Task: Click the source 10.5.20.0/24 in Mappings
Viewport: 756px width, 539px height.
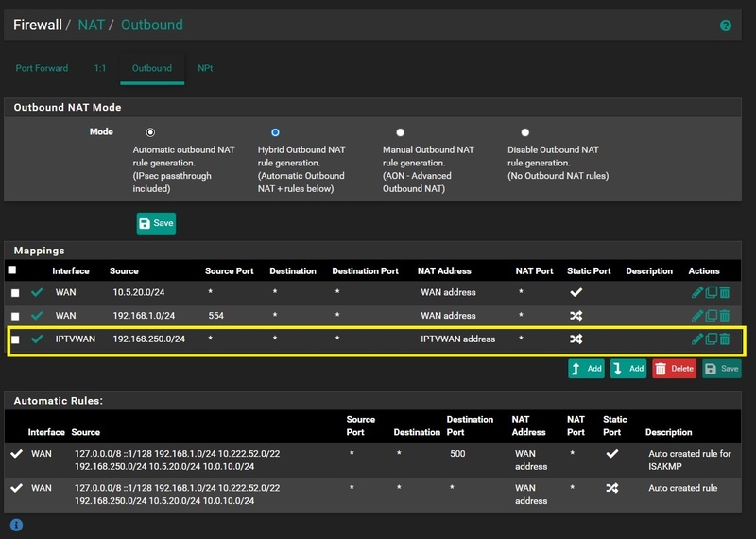Action: [139, 292]
